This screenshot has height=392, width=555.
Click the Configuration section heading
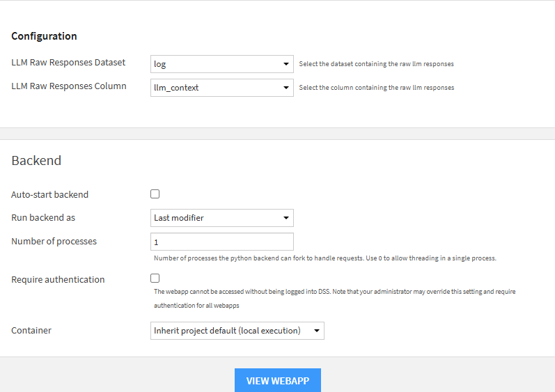point(45,36)
